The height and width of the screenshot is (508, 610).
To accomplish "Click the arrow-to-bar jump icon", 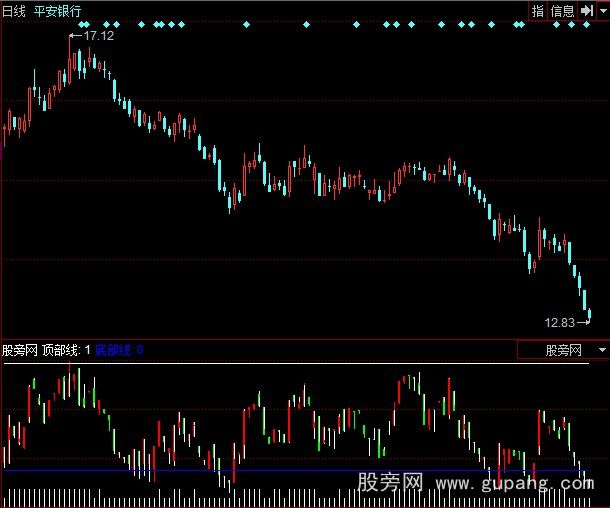I will click(x=587, y=11).
